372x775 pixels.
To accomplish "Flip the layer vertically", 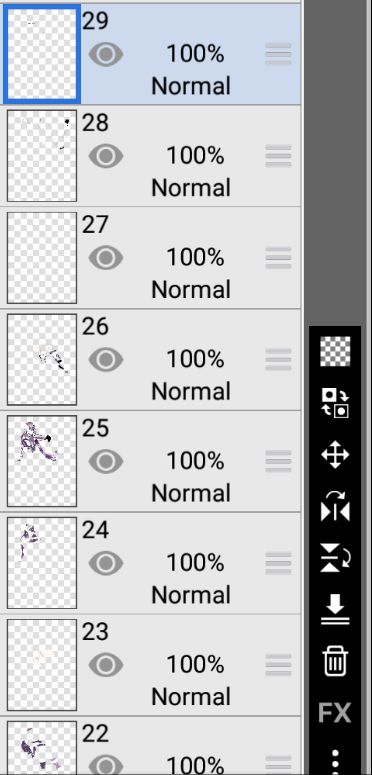I will point(335,559).
